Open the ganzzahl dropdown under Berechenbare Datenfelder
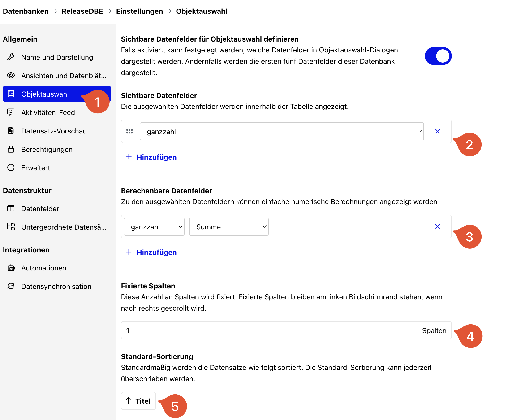This screenshot has width=508, height=420. [154, 227]
